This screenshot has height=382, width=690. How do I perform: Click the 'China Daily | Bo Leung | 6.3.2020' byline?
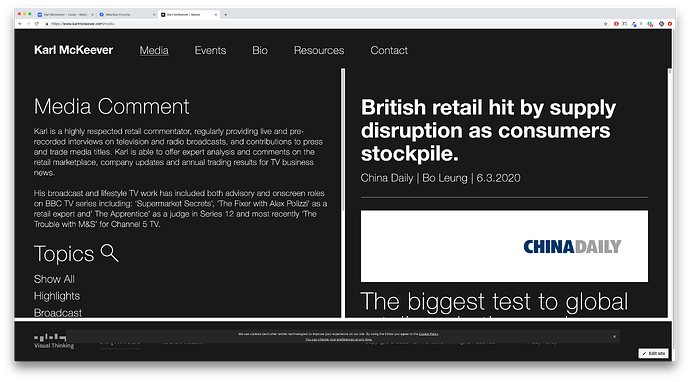(x=440, y=178)
